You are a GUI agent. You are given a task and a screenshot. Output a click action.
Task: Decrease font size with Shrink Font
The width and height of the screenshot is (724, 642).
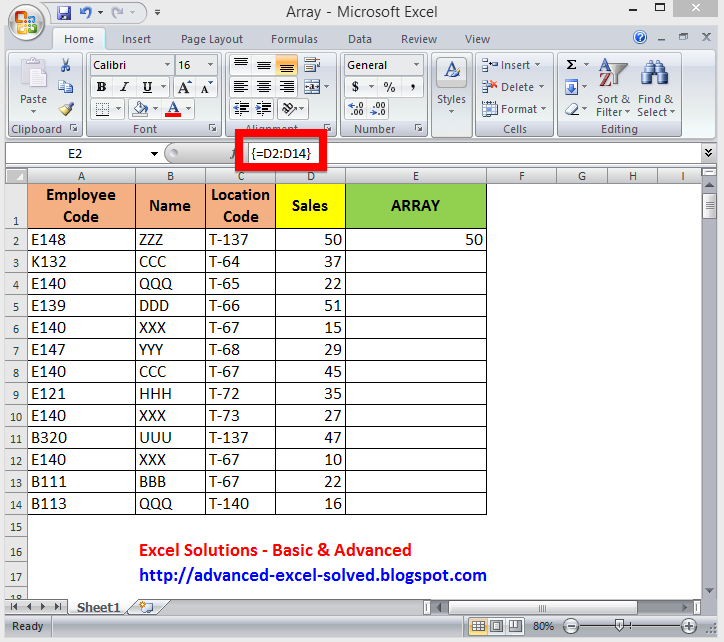206,87
